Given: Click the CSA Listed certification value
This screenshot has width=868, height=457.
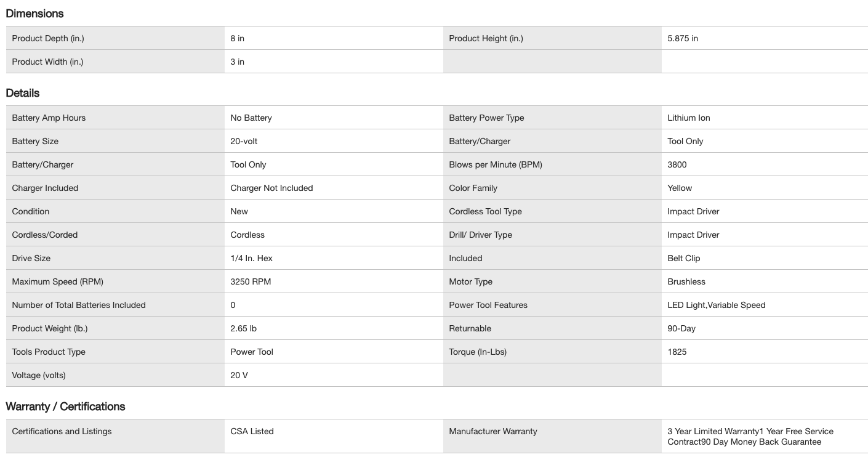Looking at the screenshot, I should point(252,431).
